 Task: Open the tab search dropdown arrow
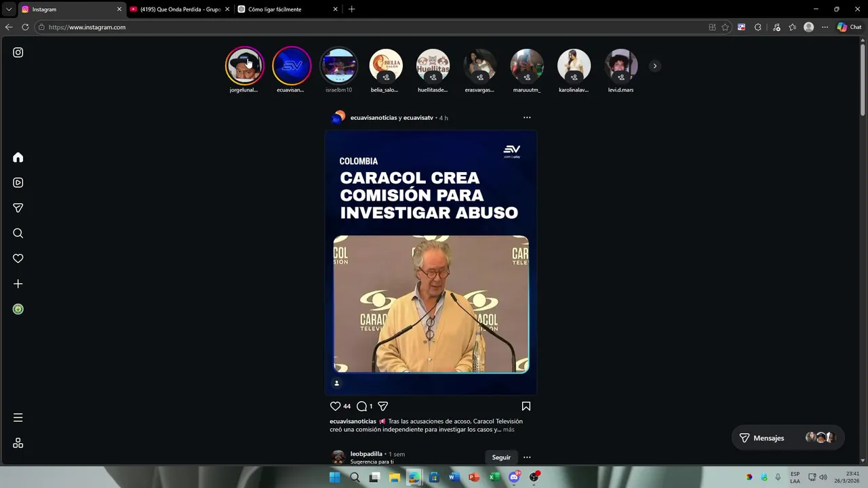point(8,9)
